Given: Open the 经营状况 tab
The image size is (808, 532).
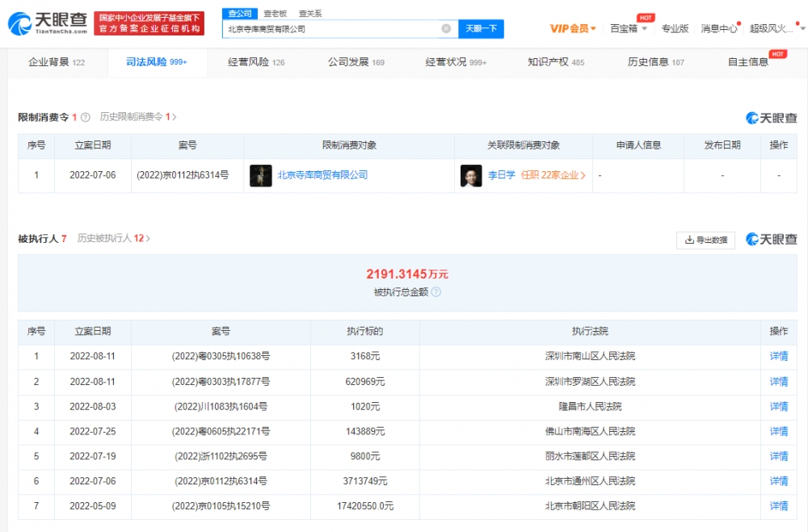Looking at the screenshot, I should pos(456,62).
